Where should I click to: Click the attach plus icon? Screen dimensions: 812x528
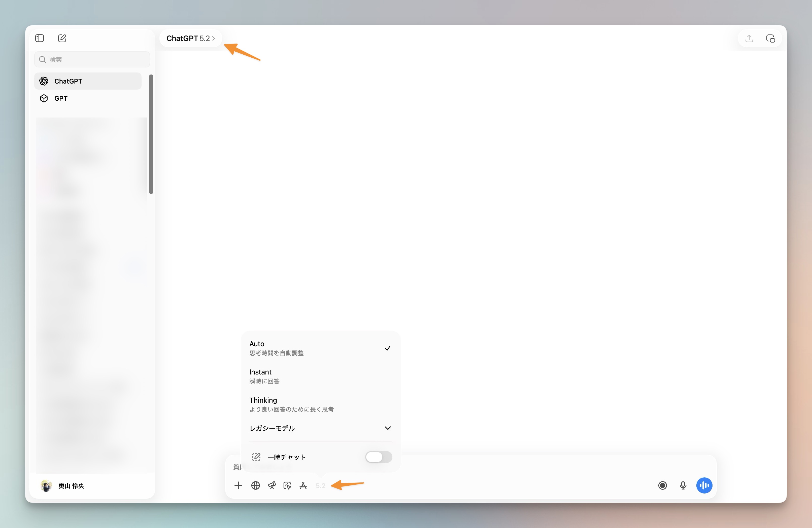(238, 485)
